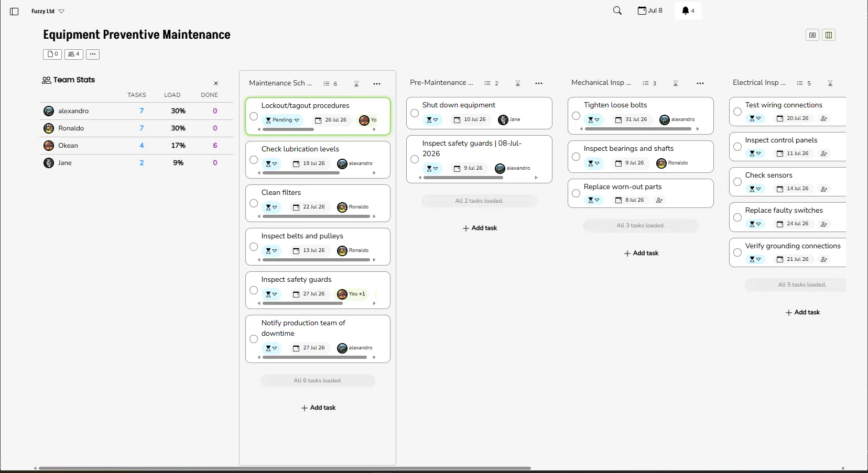The image size is (868, 473).
Task: Click the hourglass icon in Pre-Maintenance column
Action: coord(518,83)
